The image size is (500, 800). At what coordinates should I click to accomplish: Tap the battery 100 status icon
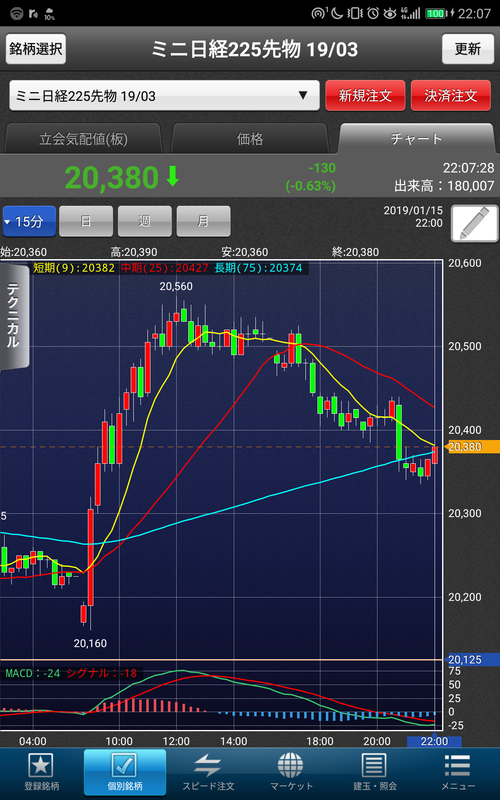pyautogui.click(x=435, y=14)
